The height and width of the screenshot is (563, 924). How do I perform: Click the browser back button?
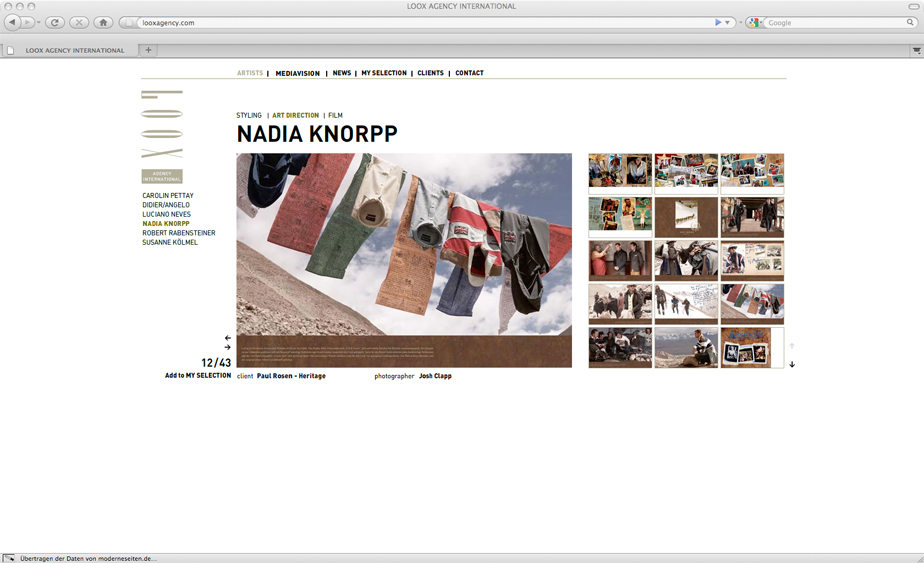click(x=13, y=22)
